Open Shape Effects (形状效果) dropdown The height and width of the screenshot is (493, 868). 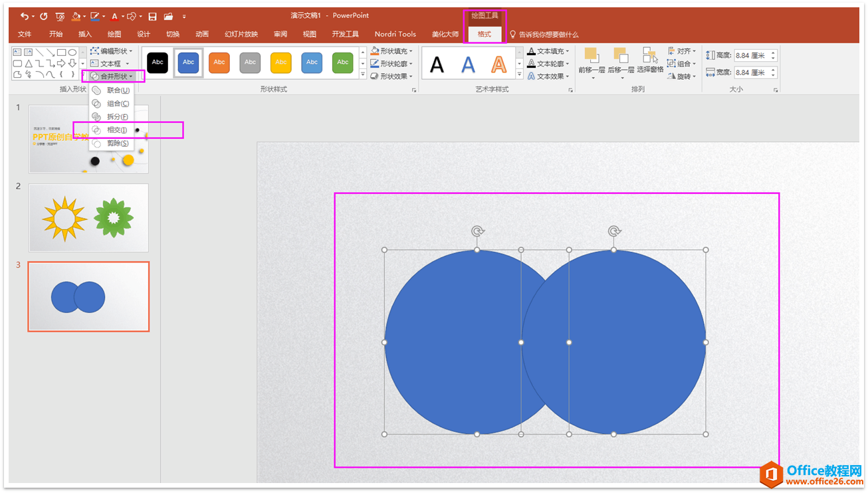point(391,76)
